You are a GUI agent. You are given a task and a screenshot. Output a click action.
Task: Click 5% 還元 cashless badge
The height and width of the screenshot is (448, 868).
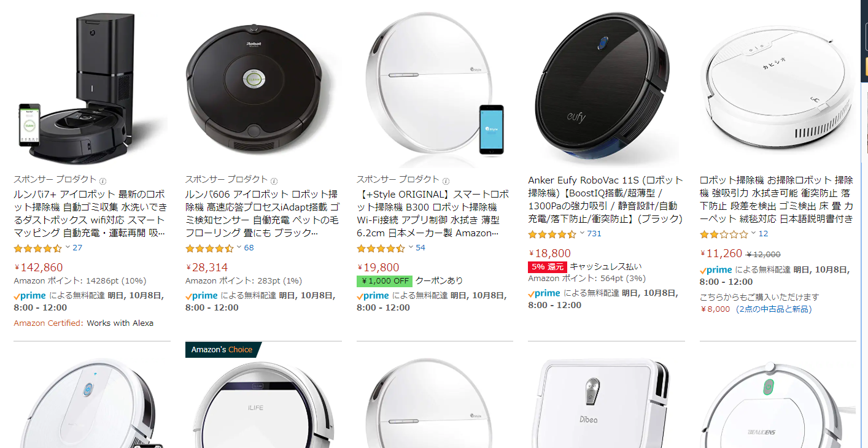click(547, 267)
